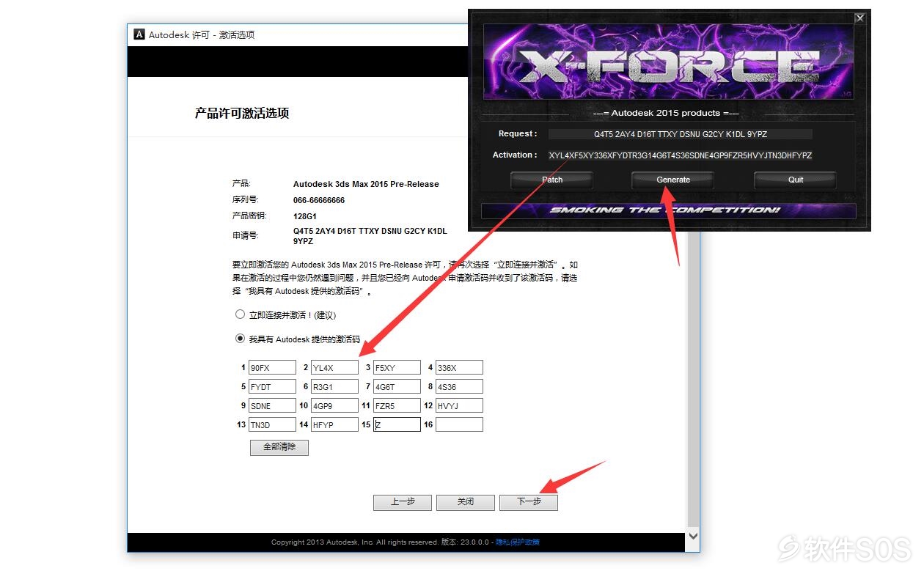924x571 pixels.
Task: Click the request code text starting Q4T5 2AY4
Action: pos(370,236)
